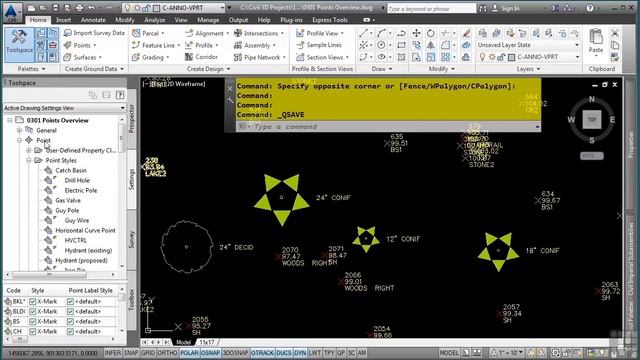The image size is (640, 360).
Task: Click Point Label Style column header
Action: click(x=91, y=290)
